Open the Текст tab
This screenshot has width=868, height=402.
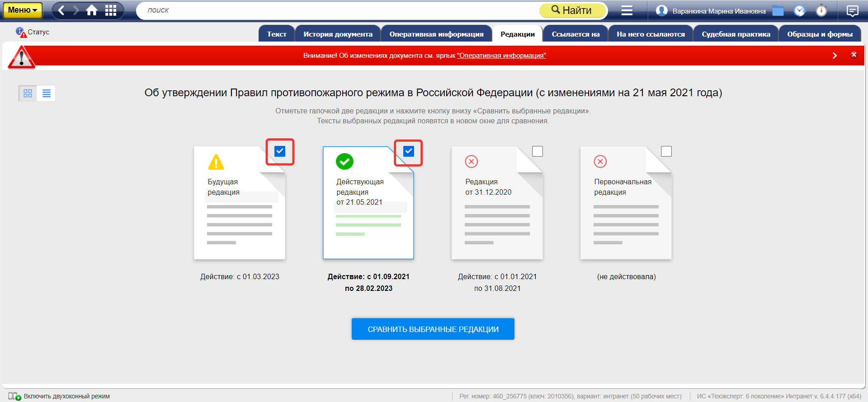(x=277, y=34)
